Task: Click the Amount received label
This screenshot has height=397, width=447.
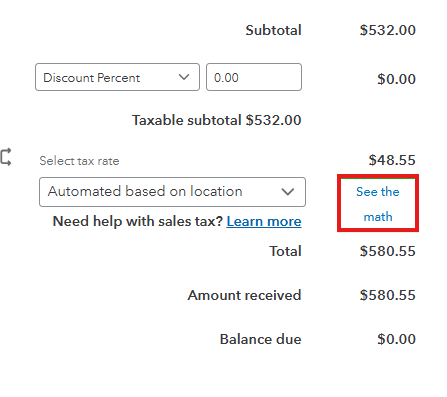Action: [244, 295]
